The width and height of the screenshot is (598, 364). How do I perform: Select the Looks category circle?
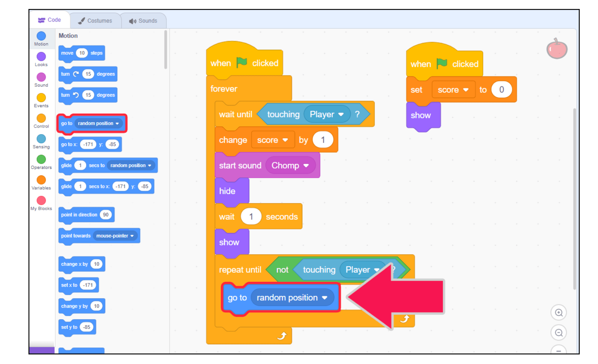point(41,57)
